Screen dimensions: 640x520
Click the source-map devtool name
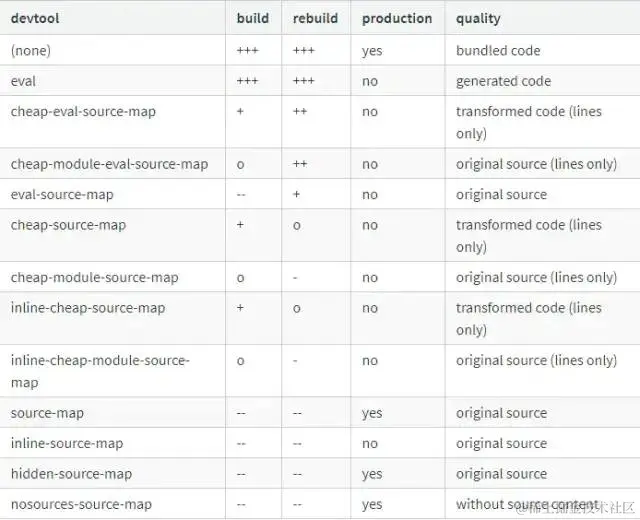pos(47,413)
